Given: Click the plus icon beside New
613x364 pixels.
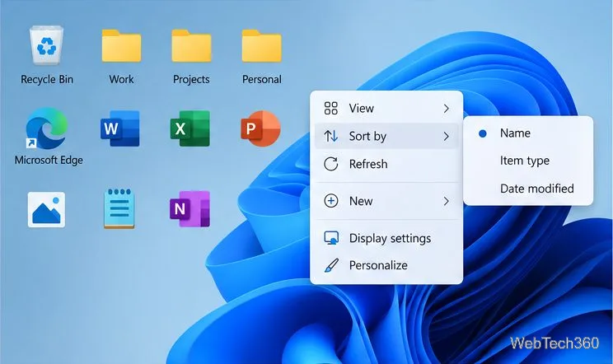Looking at the screenshot, I should point(330,201).
